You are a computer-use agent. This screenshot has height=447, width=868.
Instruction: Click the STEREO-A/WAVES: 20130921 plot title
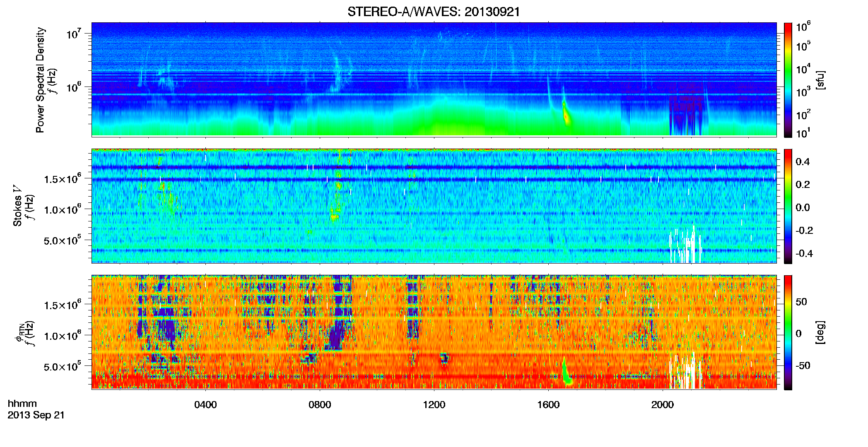[x=434, y=12]
